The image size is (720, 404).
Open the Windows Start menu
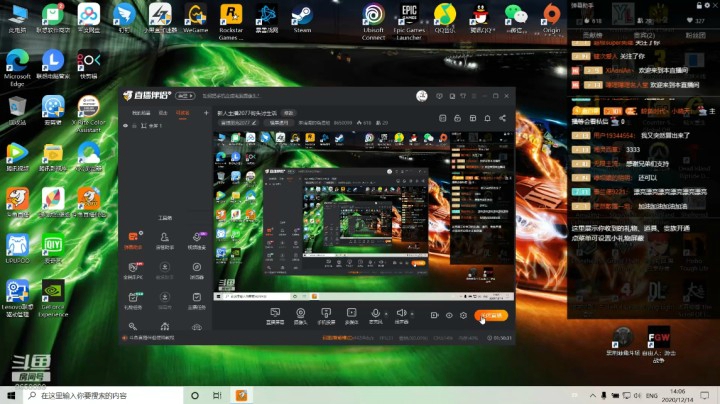pos(11,395)
